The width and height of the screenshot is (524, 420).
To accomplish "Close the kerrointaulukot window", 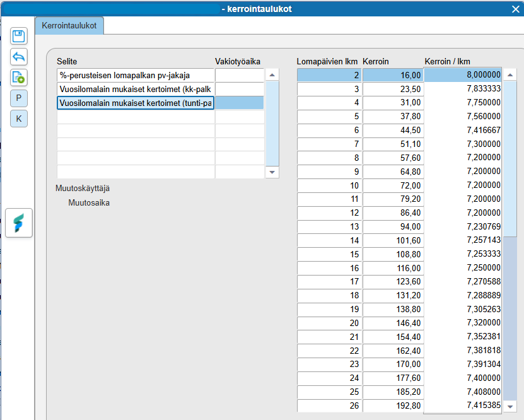I will pos(516,9).
